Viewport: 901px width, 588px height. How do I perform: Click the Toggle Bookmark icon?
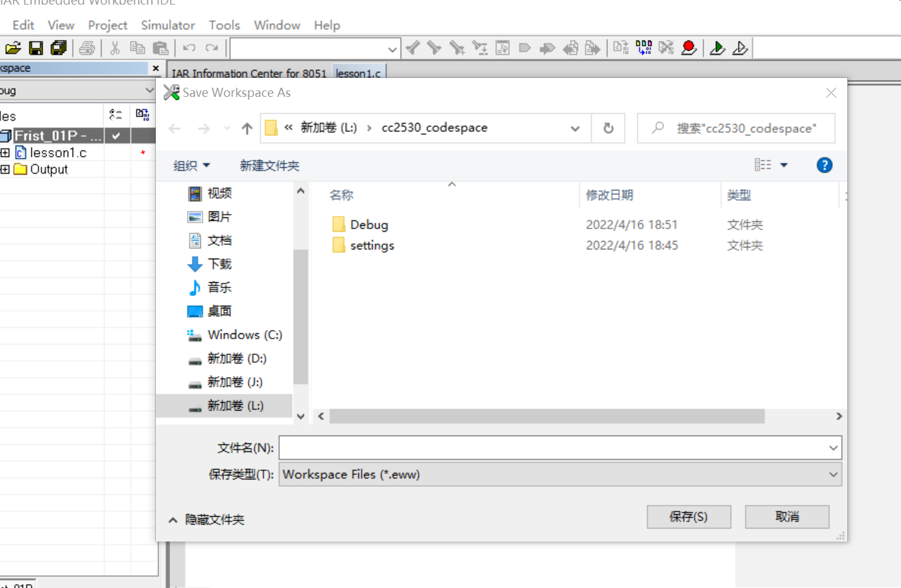[x=524, y=48]
